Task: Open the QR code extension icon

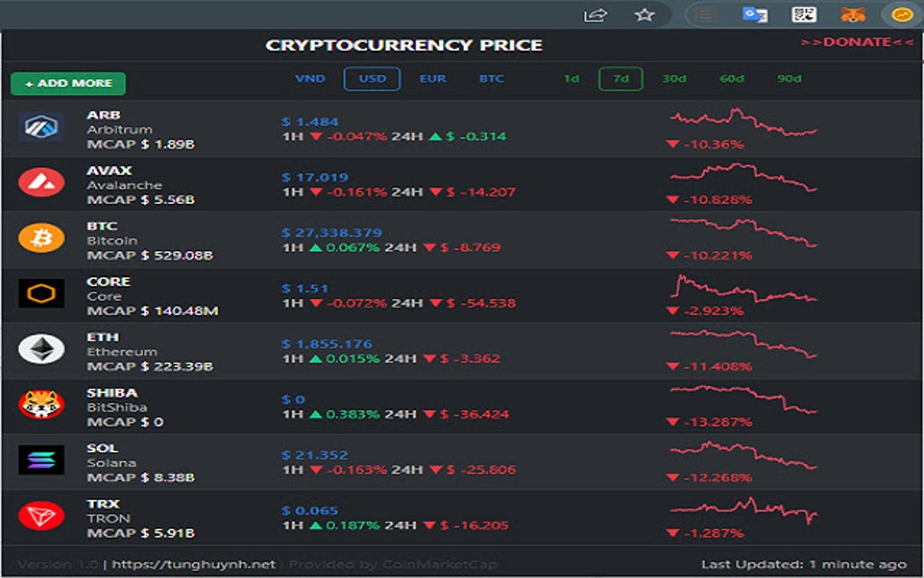Action: point(804,14)
